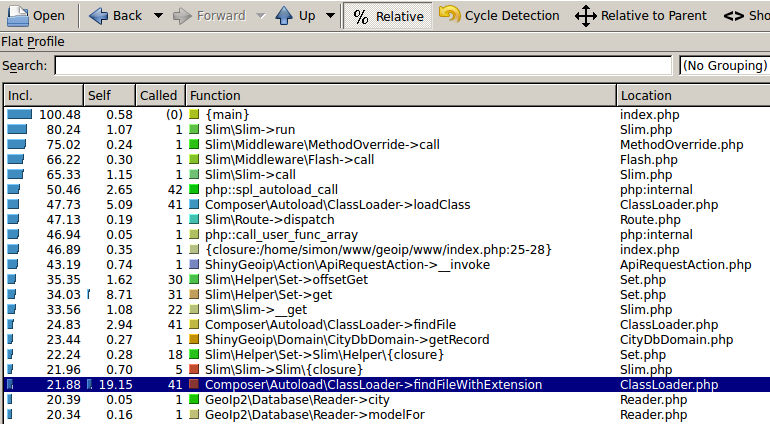Sort by the Location column header
The width and height of the screenshot is (770, 424).
(x=693, y=95)
